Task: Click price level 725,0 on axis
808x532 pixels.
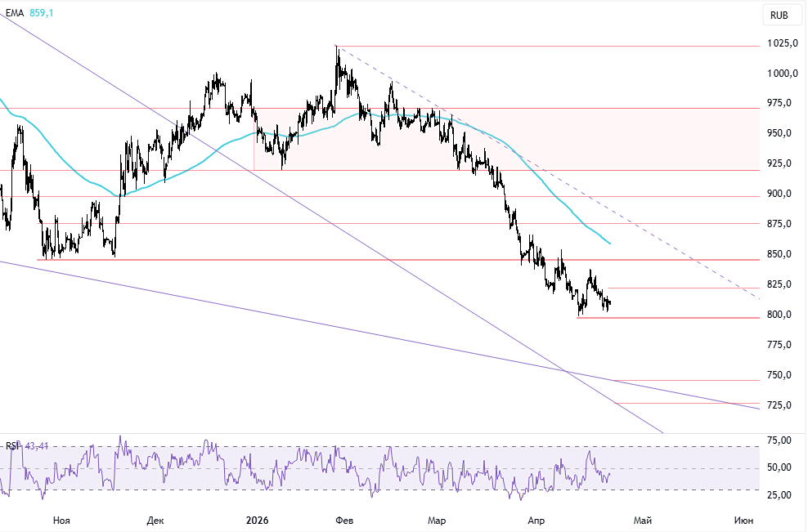Action: 779,405
